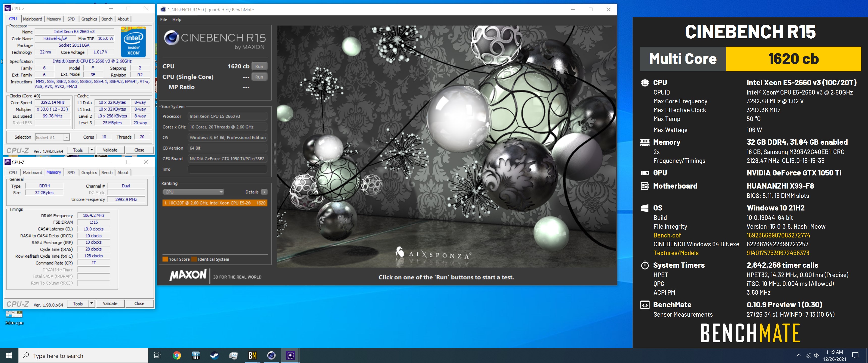Click the MAXON logo in Cinebench
Viewport: 868px width, 363px height.
188,275
